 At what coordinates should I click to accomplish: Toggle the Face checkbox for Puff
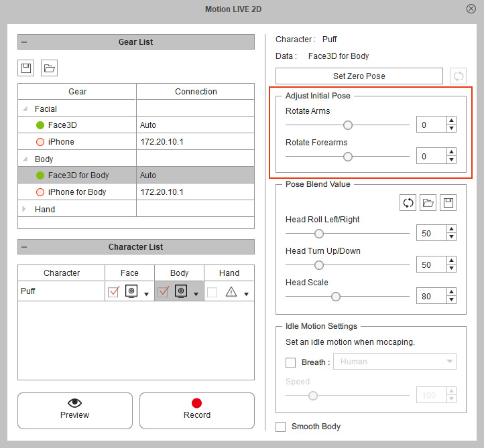(113, 292)
